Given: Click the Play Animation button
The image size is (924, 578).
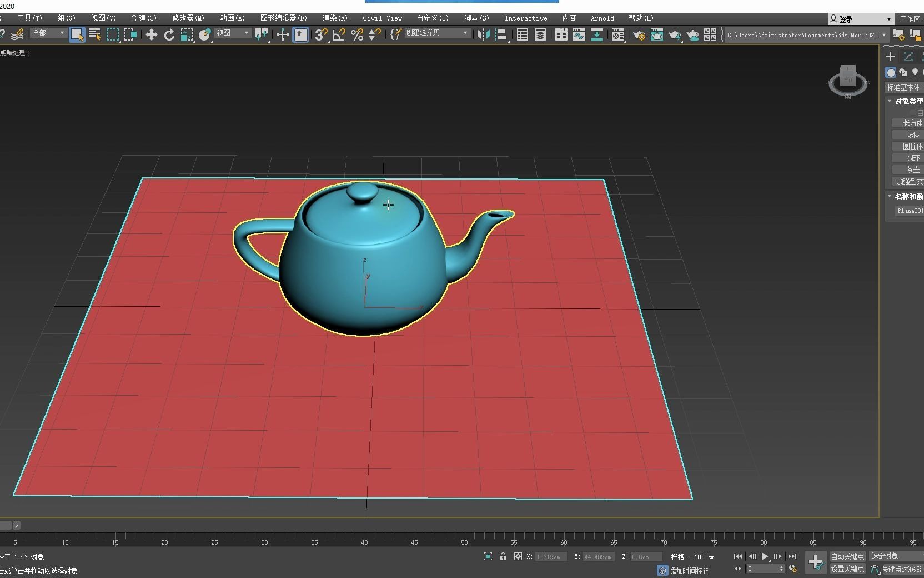Looking at the screenshot, I should tap(765, 556).
